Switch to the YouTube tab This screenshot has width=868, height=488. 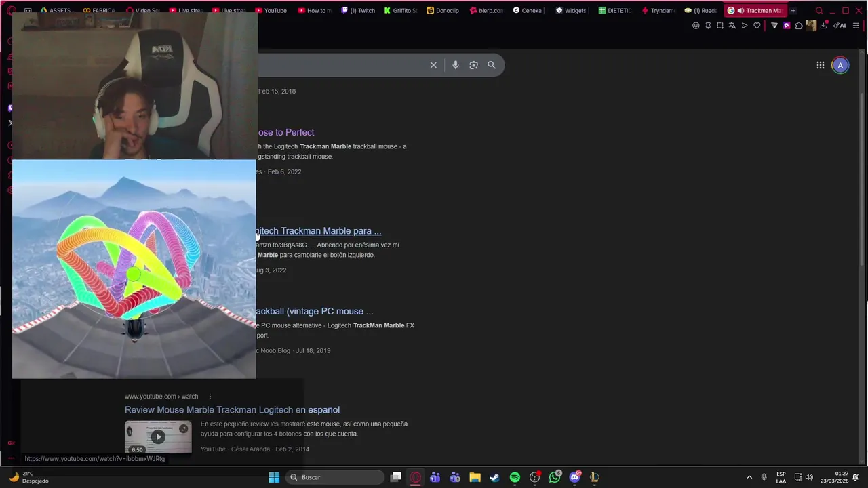[x=271, y=11]
